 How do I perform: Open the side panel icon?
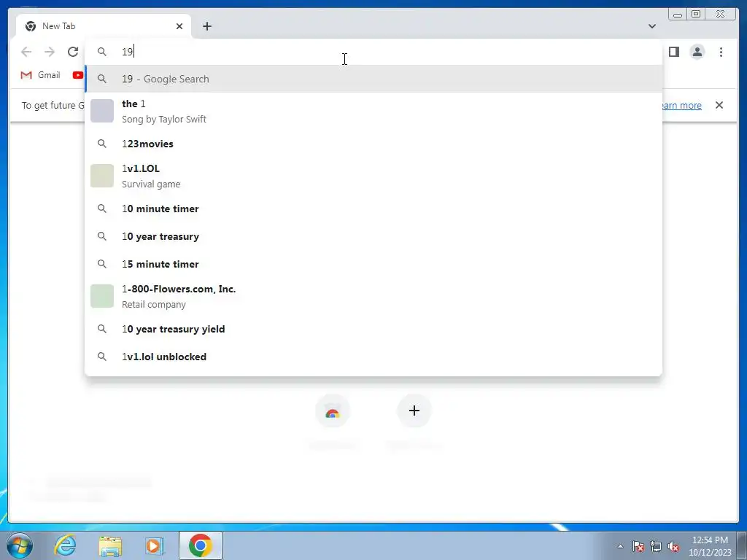pyautogui.click(x=673, y=52)
